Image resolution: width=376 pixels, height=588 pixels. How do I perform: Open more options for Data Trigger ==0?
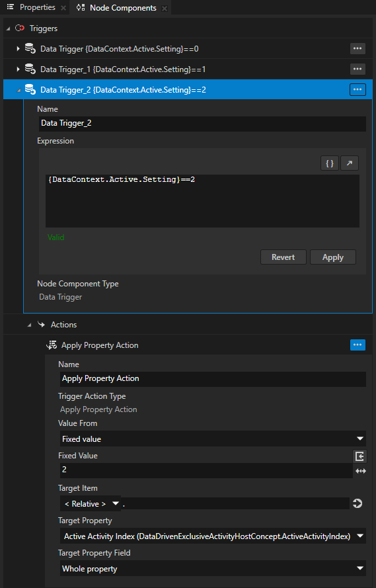click(357, 48)
